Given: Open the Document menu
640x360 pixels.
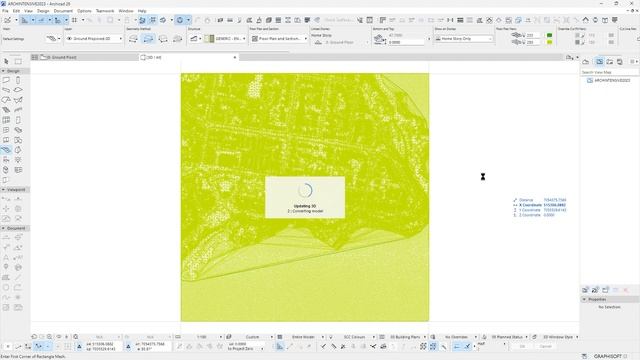Looking at the screenshot, I should click(63, 11).
